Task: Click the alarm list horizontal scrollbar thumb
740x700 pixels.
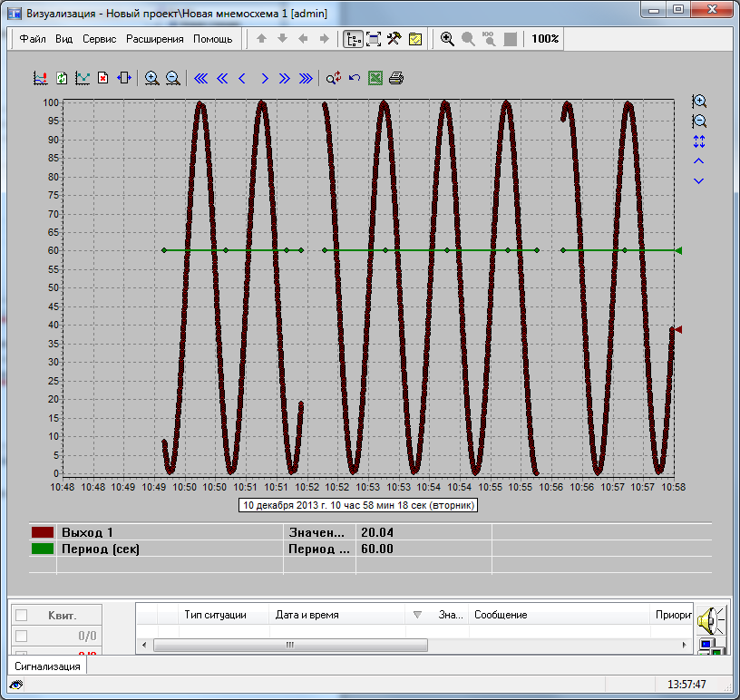Action: tap(290, 646)
